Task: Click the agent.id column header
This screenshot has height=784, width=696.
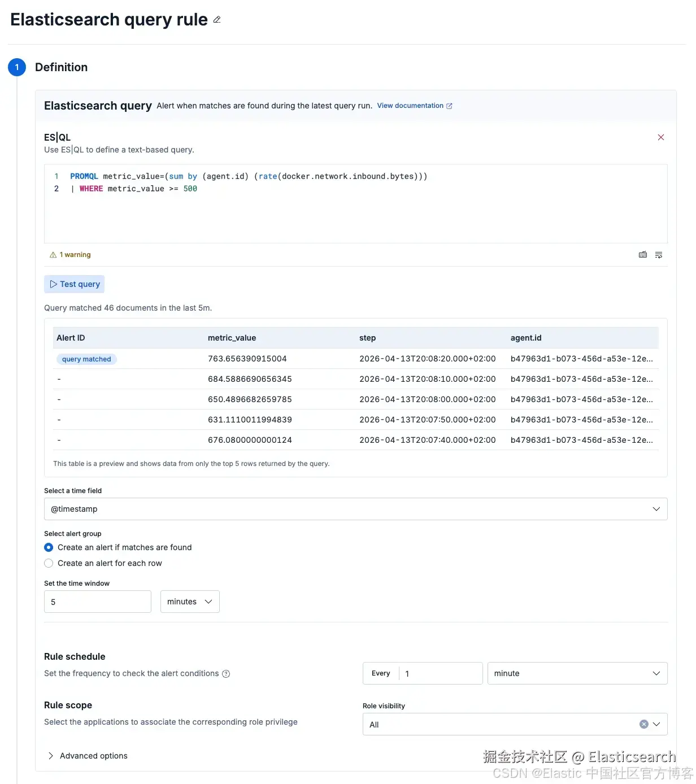Action: pos(526,338)
